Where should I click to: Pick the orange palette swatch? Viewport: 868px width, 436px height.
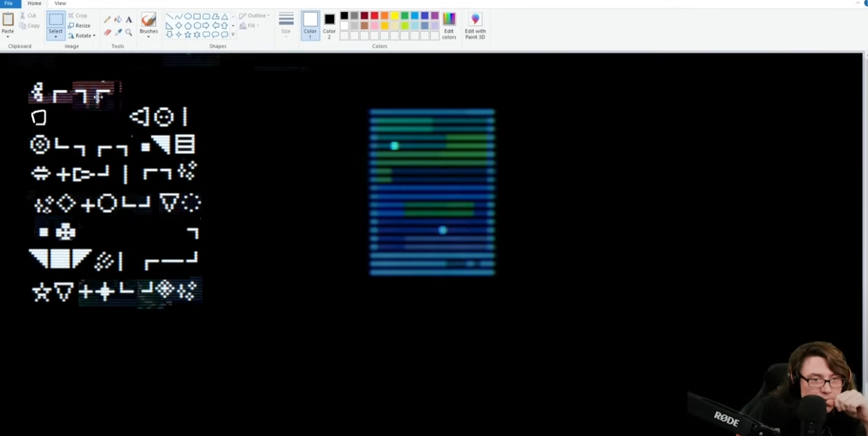click(x=384, y=16)
